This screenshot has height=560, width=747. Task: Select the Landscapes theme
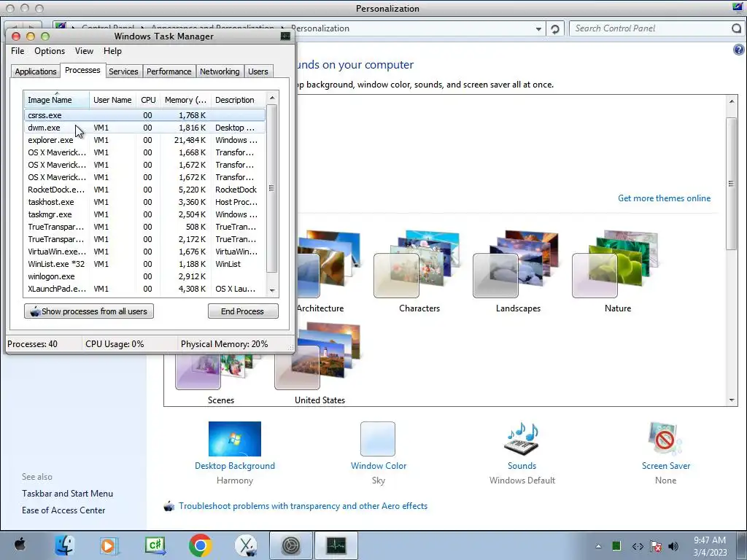tap(518, 273)
